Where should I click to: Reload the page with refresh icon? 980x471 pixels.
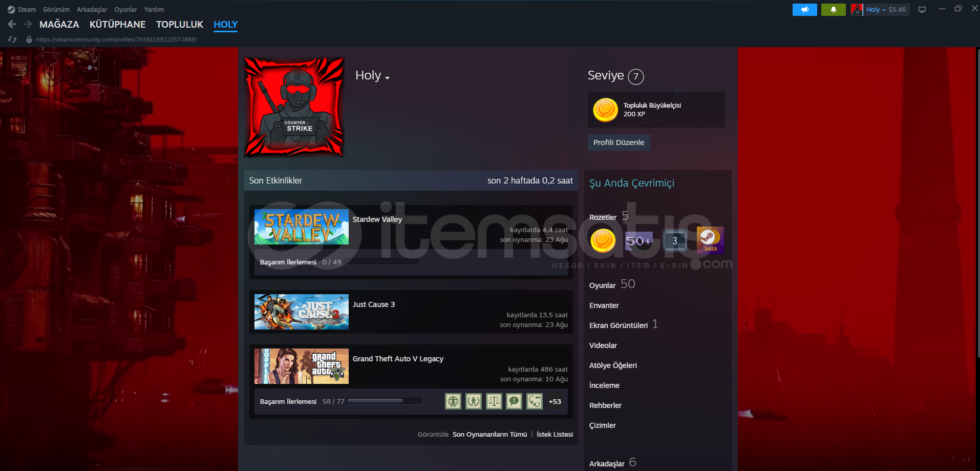(x=12, y=39)
